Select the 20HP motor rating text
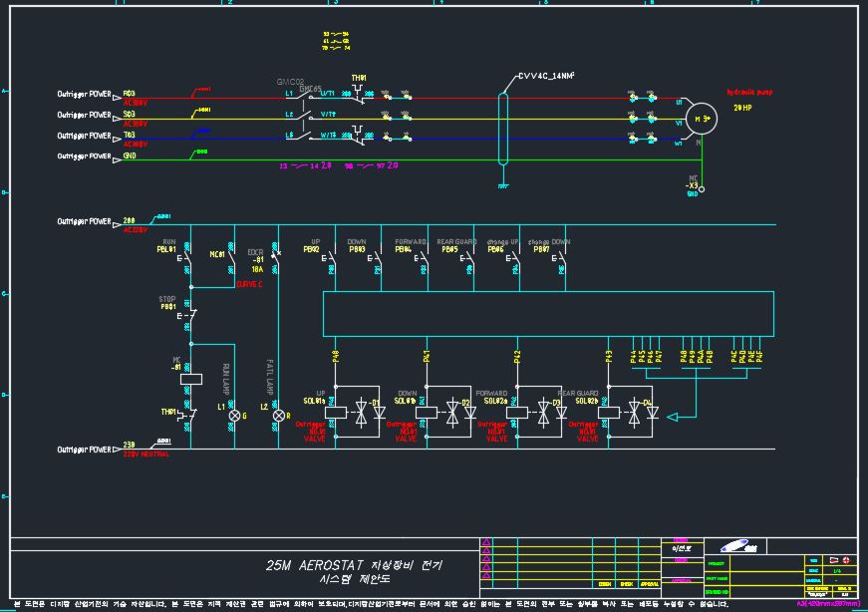The height and width of the screenshot is (612, 868). 742,108
